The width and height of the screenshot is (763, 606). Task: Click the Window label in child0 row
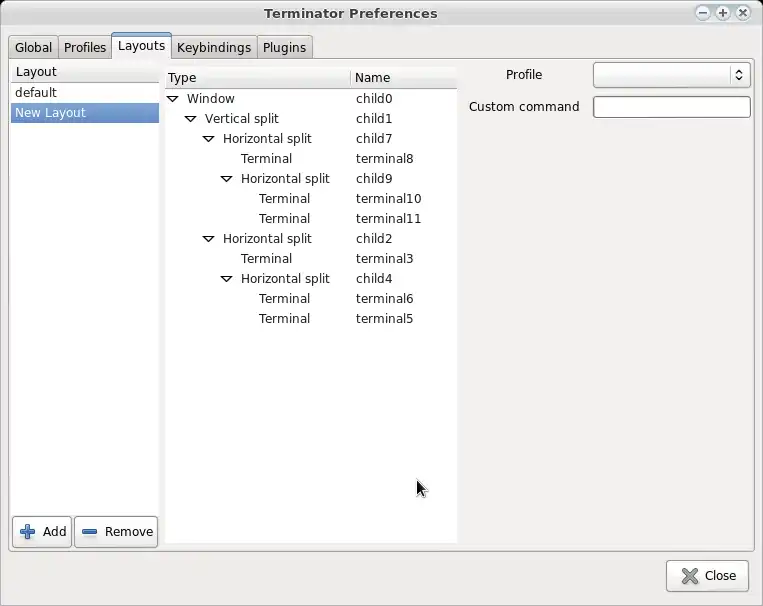pyautogui.click(x=211, y=99)
